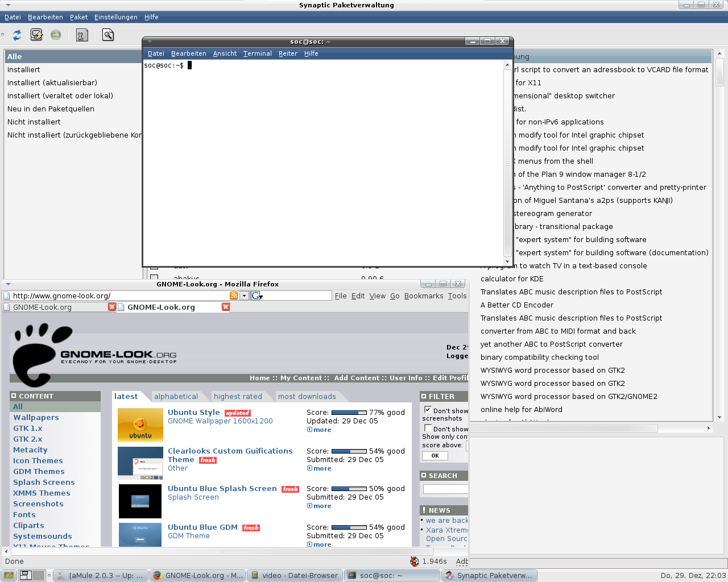Image resolution: width=728 pixels, height=582 pixels.
Task: Open package Properties icon in Synaptic
Action: pyautogui.click(x=82, y=35)
